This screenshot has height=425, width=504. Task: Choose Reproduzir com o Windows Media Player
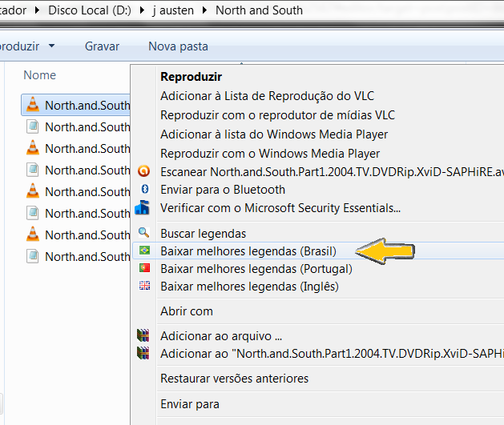(270, 154)
